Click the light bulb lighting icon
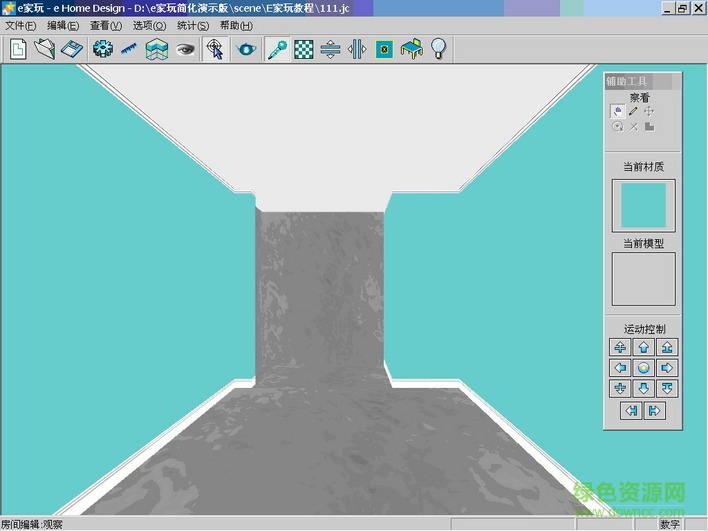Screen dimensions: 708x531 tap(438, 49)
